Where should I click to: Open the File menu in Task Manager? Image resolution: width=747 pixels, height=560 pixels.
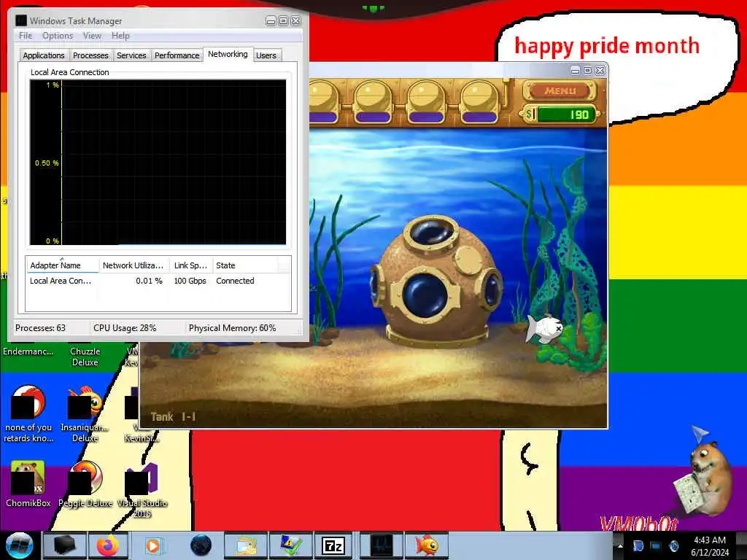[x=26, y=36]
